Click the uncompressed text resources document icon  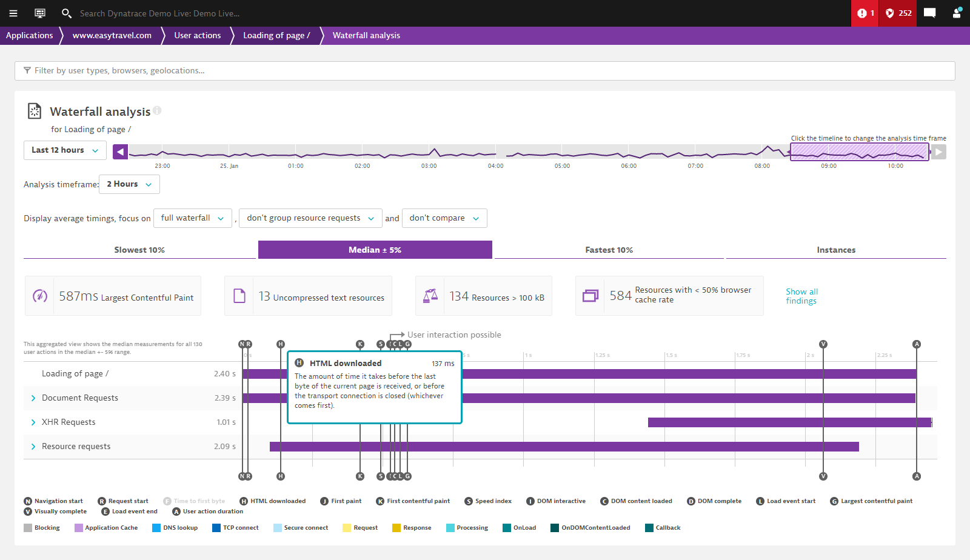tap(239, 296)
